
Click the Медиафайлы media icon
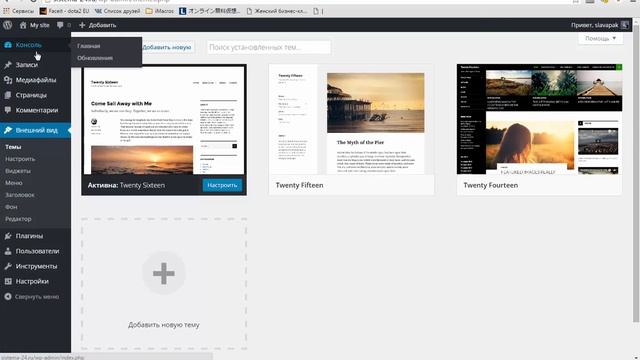(x=8, y=80)
